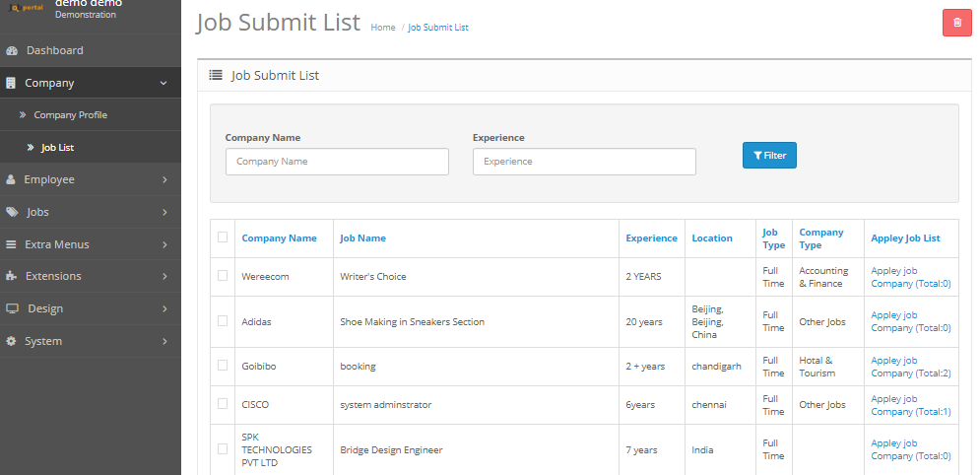Click the Employee person icon in sidebar
Viewport: 980px width, 475px height.
click(11, 179)
